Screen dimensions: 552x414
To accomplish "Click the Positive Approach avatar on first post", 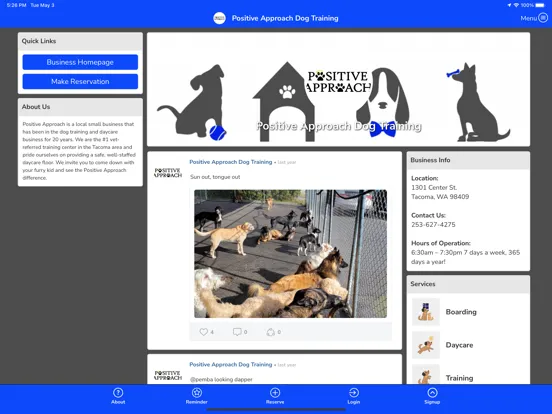I will point(168,172).
